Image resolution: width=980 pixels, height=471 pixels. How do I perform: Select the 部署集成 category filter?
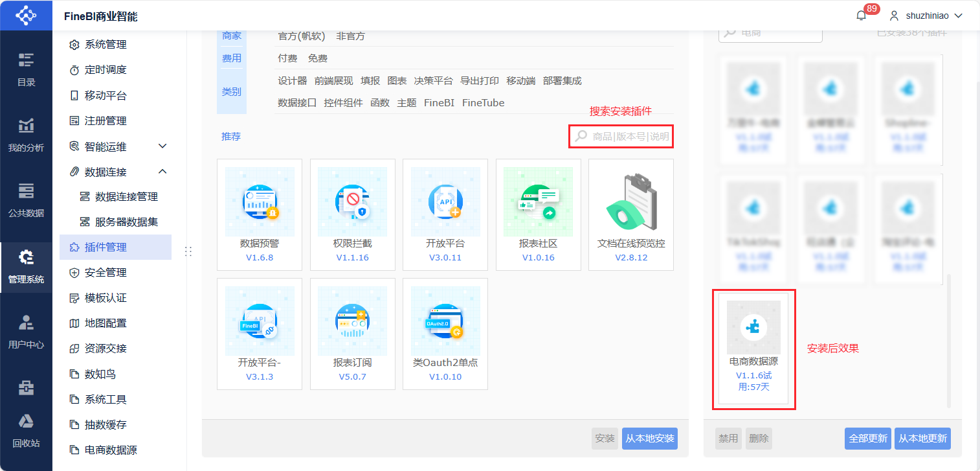click(x=562, y=81)
